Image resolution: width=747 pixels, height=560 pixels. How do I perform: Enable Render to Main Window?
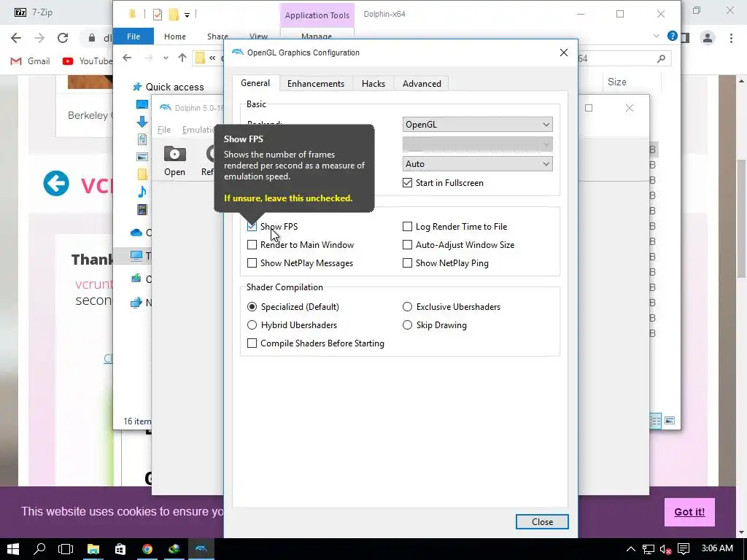[252, 245]
